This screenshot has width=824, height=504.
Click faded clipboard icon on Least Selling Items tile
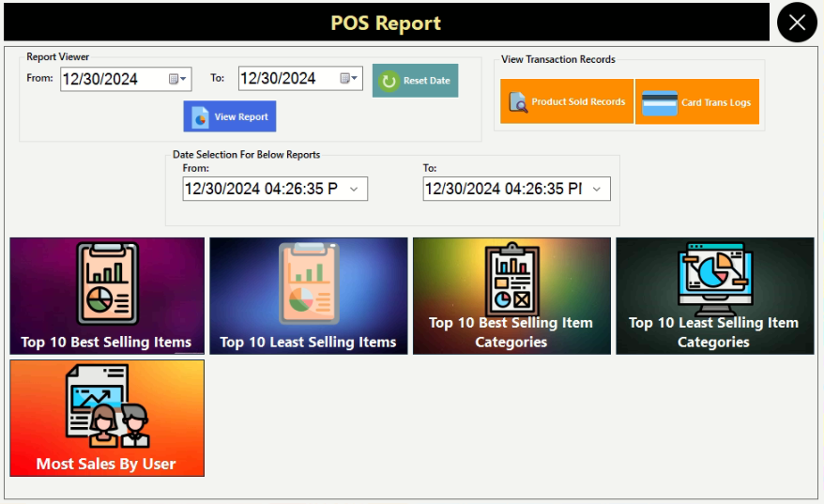309,283
